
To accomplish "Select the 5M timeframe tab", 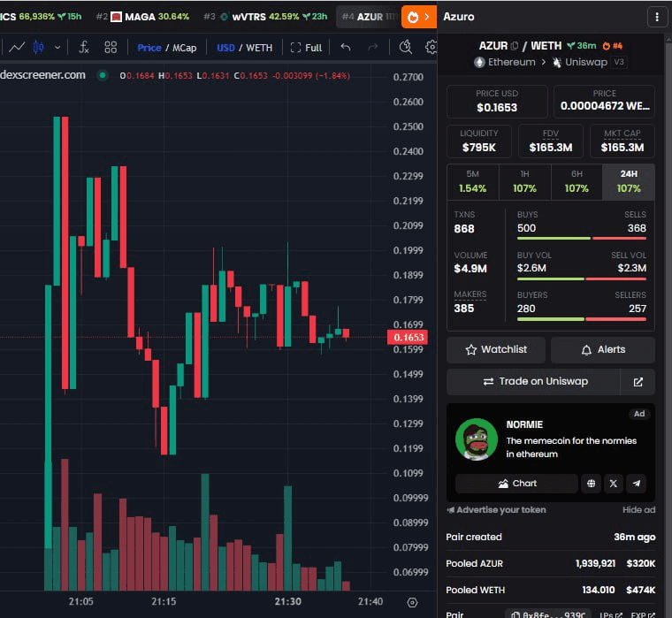I will tap(473, 182).
